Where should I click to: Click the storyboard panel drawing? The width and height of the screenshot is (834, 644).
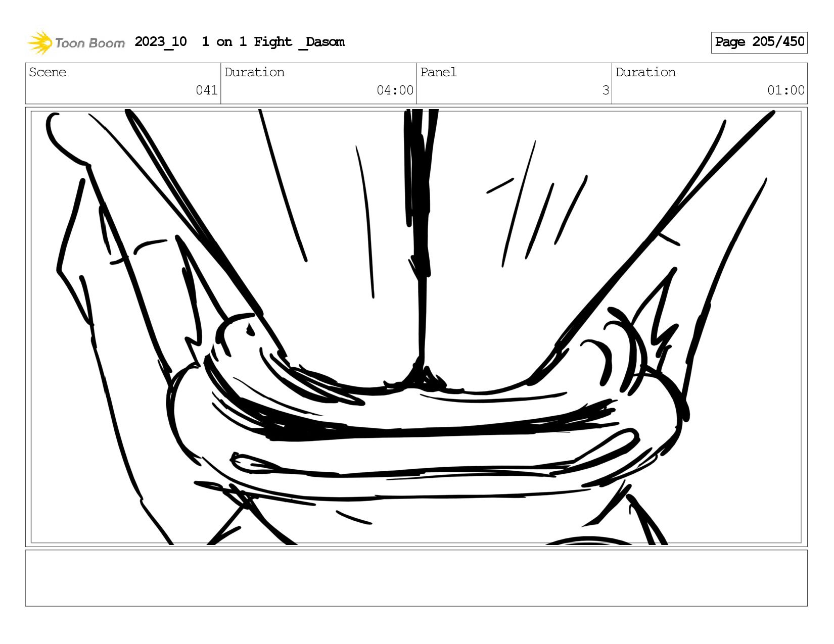[416, 327]
